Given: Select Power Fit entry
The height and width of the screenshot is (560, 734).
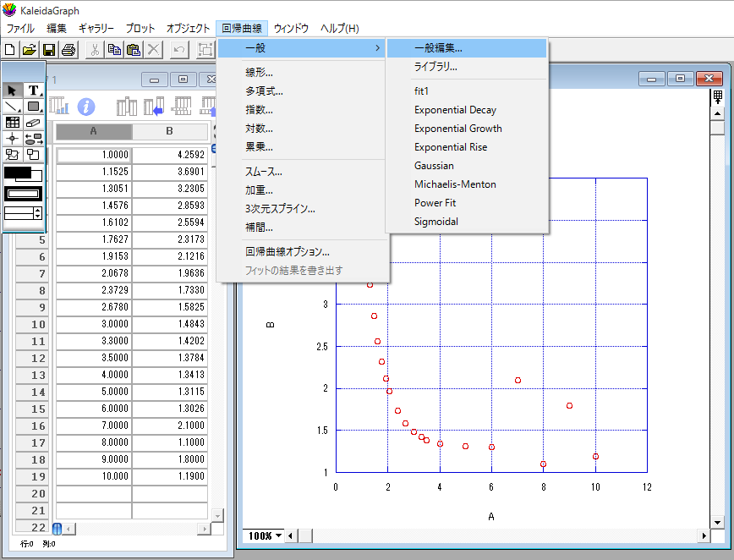Looking at the screenshot, I should tap(467, 203).
